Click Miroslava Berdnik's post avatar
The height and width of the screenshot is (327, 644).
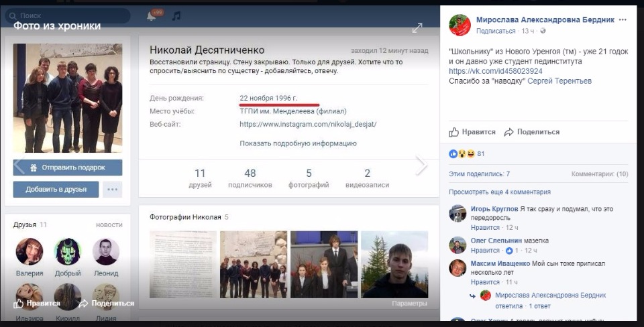(460, 25)
